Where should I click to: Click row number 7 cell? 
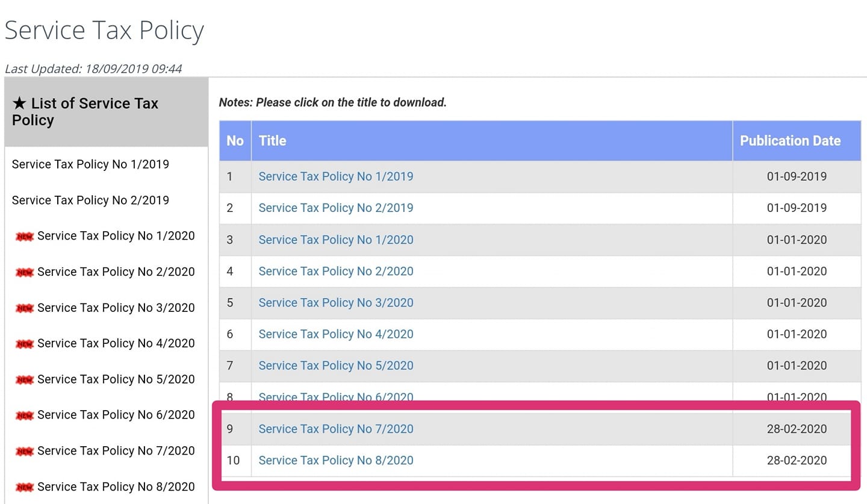(235, 366)
